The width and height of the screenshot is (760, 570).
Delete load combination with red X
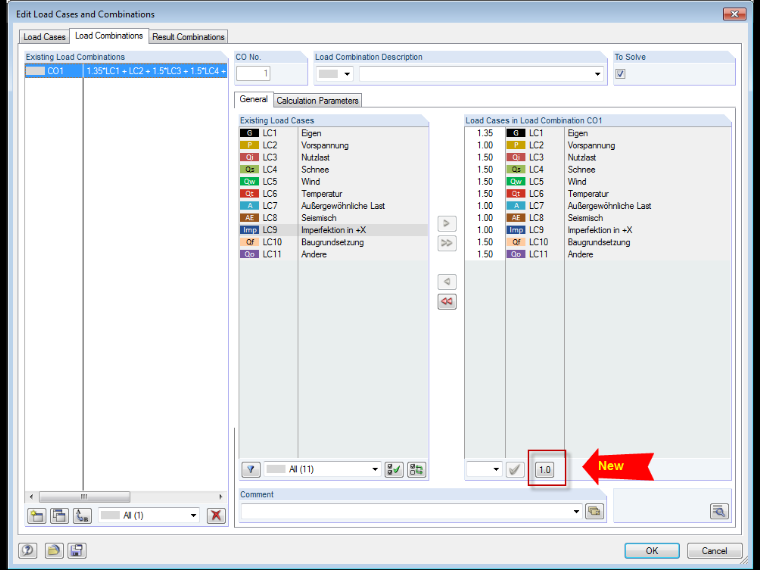click(216, 516)
